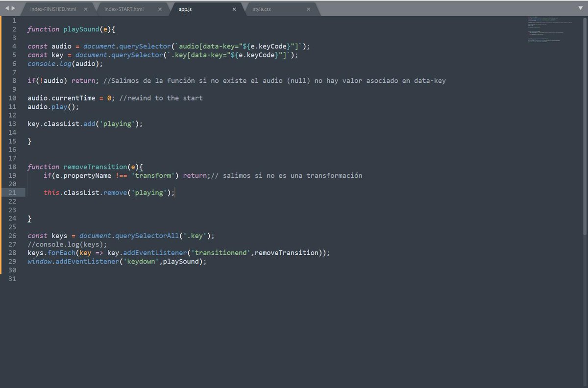Click key.classList.add('playing') line
Viewport: 588px width, 388px height.
pos(85,124)
